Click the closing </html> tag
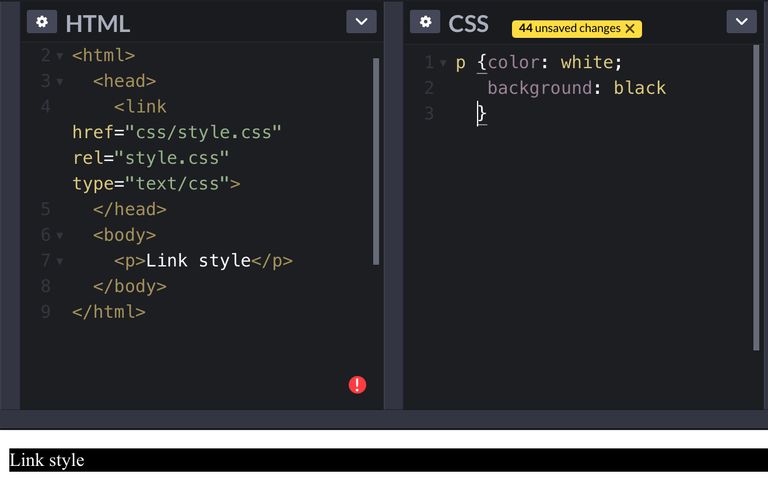This screenshot has height=488, width=768. point(109,312)
